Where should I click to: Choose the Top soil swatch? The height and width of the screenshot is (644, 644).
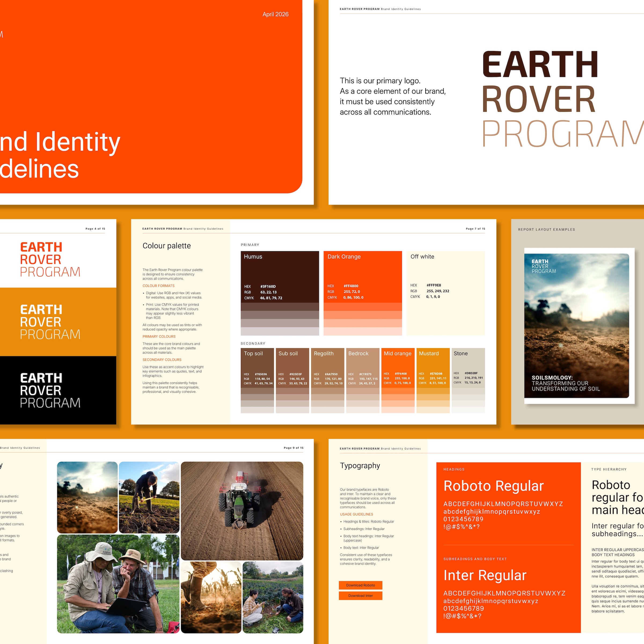(257, 380)
